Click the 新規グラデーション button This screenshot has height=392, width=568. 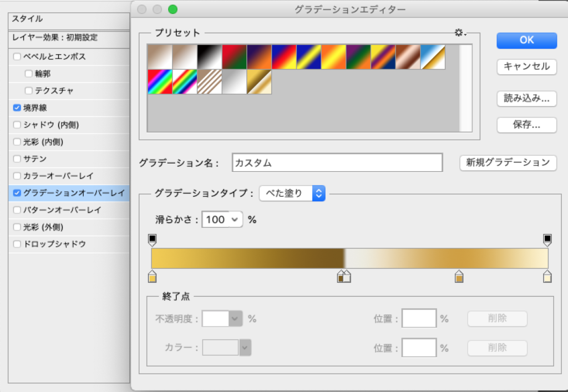coord(508,162)
